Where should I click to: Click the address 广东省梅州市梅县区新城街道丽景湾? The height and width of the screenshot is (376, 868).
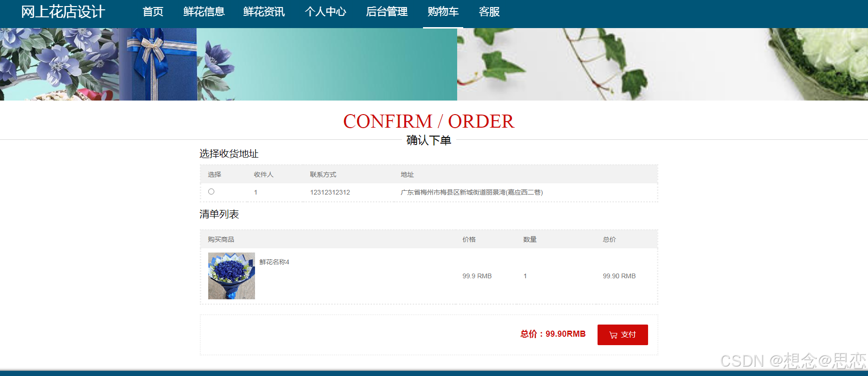tap(472, 192)
